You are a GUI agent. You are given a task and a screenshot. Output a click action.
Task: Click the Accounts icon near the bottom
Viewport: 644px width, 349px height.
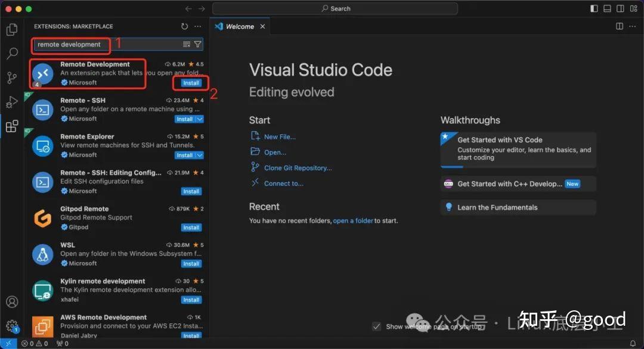tap(12, 303)
